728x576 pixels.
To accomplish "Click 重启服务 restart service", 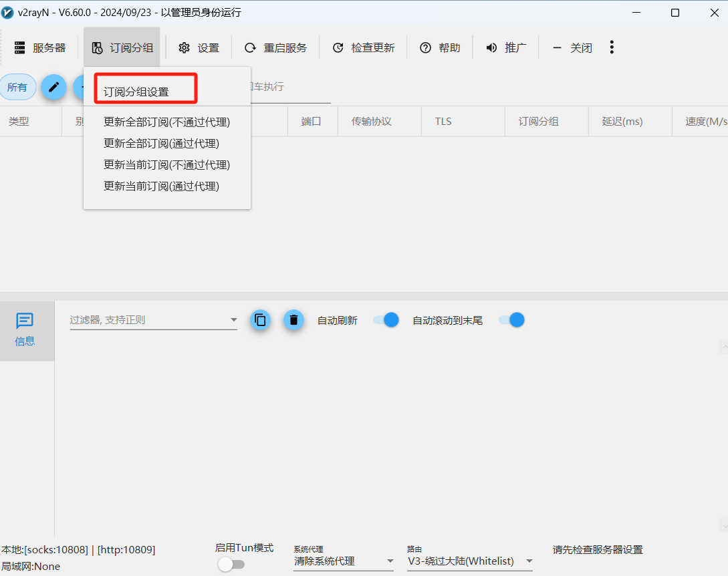I will coord(275,47).
